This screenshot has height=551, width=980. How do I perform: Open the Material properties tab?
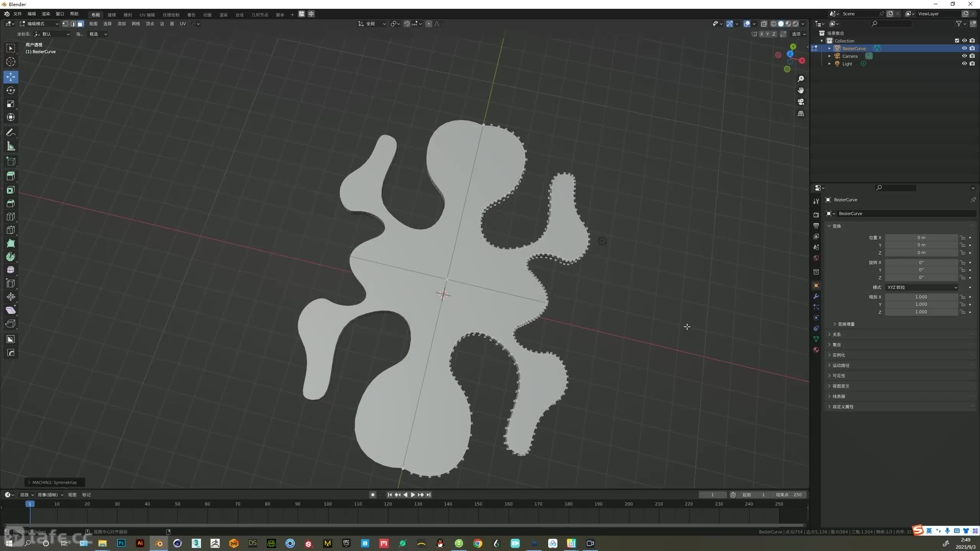[816, 350]
